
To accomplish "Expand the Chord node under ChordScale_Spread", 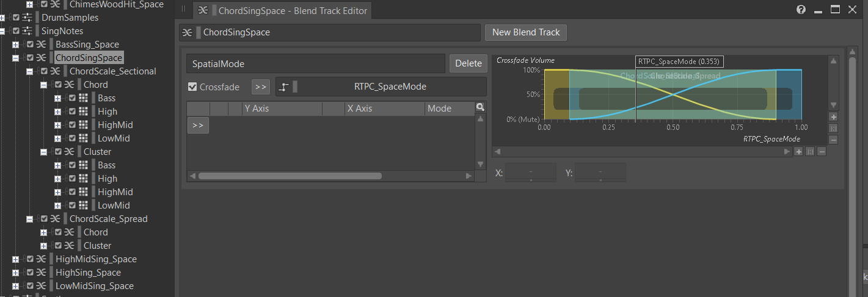I will pos(44,232).
